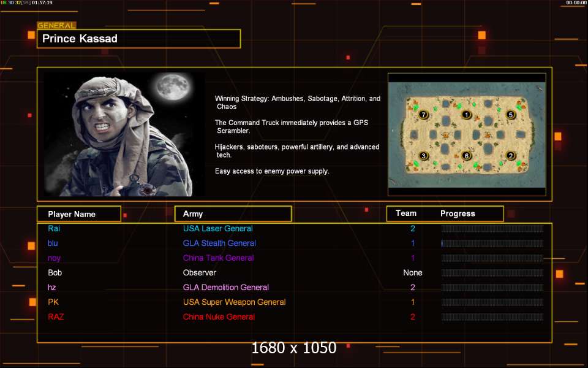Click start position marker 7 on the map
The image size is (588, 368).
pyautogui.click(x=423, y=115)
